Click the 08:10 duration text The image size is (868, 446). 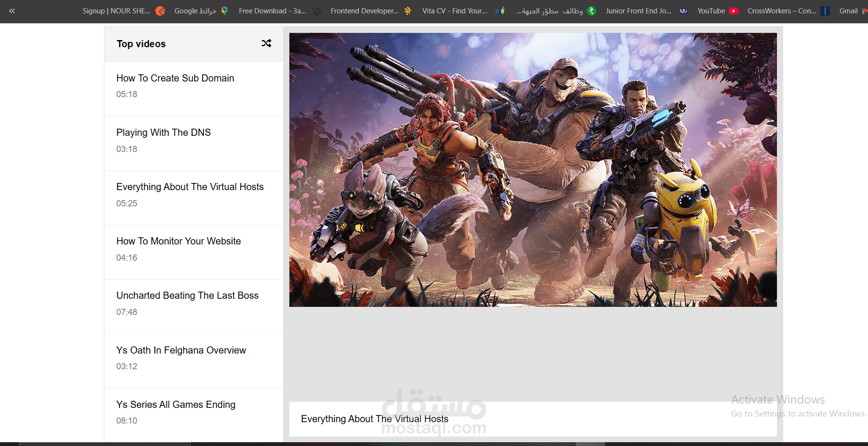pyautogui.click(x=127, y=421)
